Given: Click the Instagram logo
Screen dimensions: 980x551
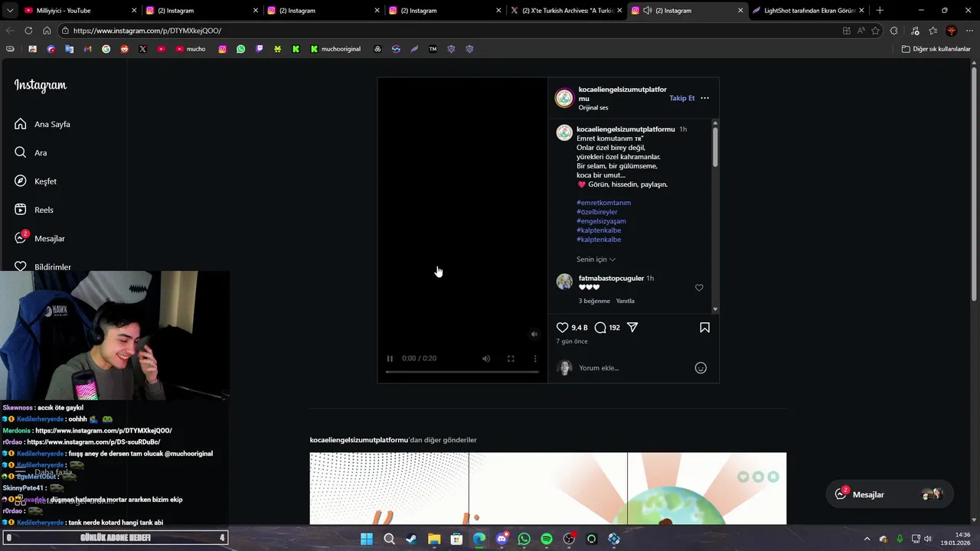Looking at the screenshot, I should (41, 85).
